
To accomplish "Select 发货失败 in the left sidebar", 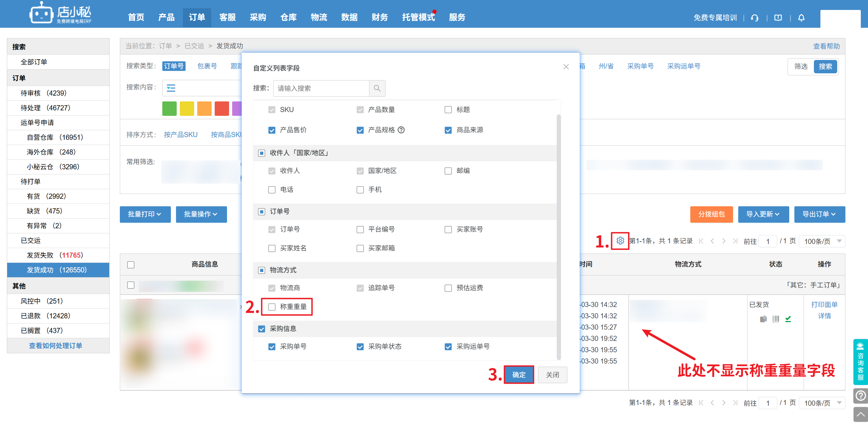I will coord(55,255).
